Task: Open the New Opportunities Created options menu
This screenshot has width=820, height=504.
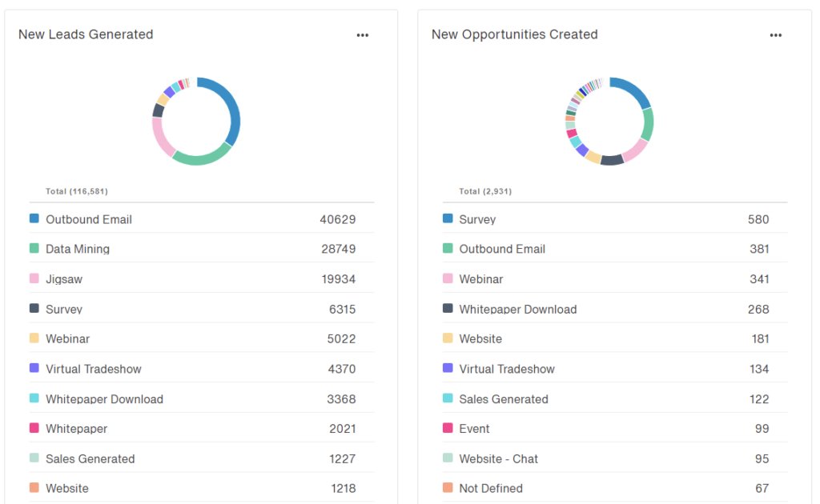Action: [x=775, y=35]
